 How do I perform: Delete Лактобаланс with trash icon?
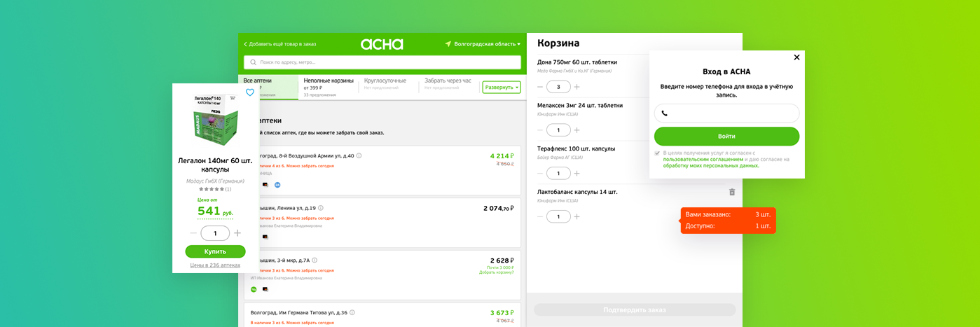point(732,192)
